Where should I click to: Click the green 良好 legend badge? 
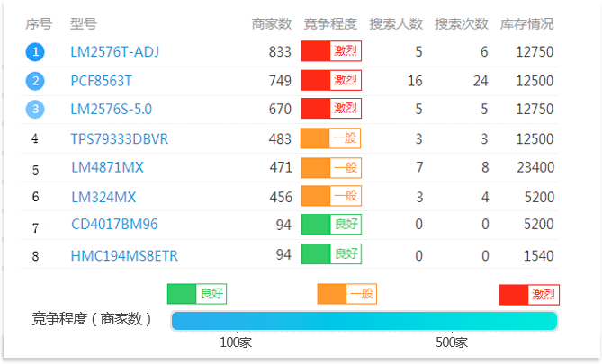pos(196,293)
